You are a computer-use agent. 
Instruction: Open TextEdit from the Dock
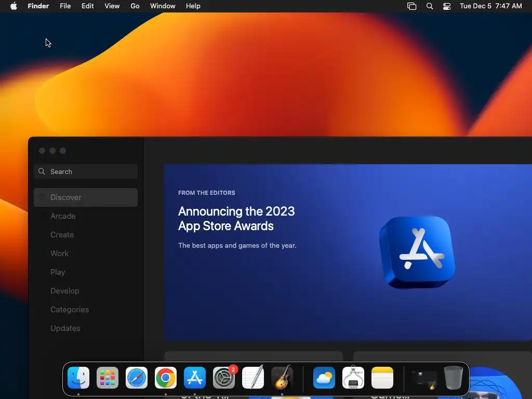coord(253,377)
